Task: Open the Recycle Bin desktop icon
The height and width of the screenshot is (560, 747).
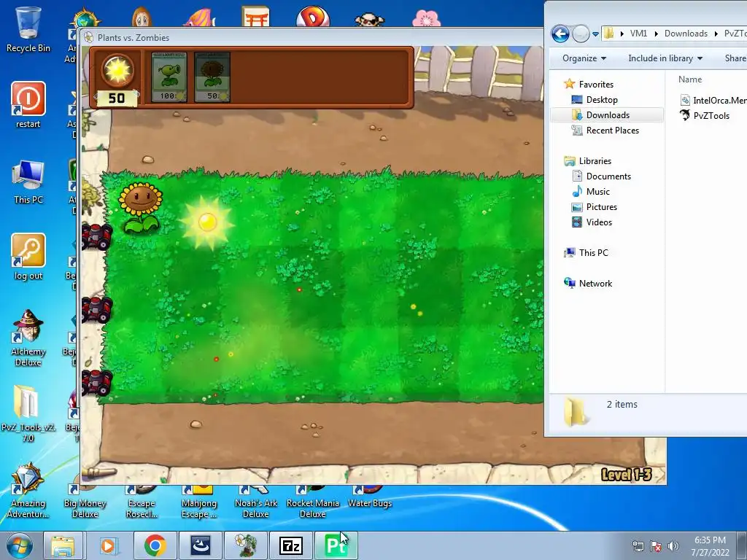Action: 28,29
